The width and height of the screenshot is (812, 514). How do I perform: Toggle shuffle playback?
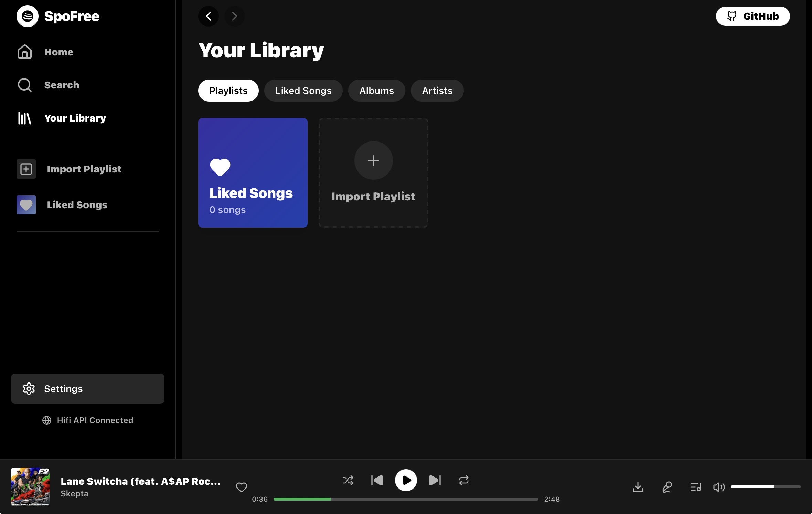point(348,480)
